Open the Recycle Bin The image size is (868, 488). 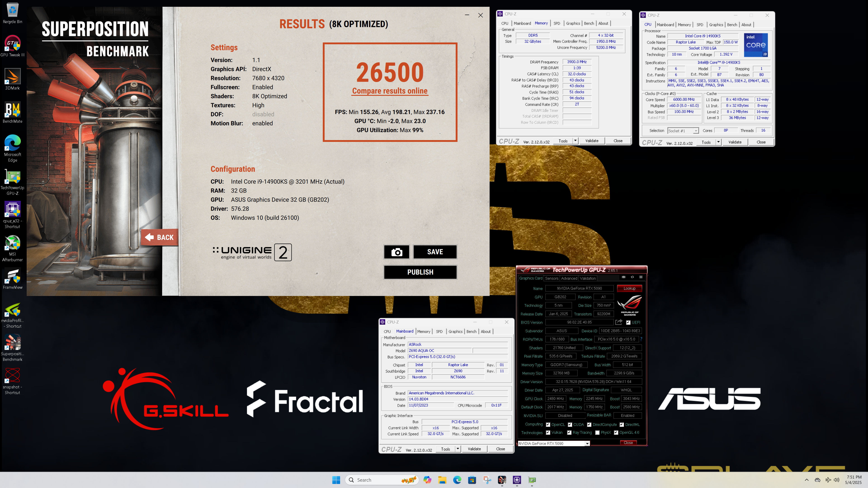(12, 14)
